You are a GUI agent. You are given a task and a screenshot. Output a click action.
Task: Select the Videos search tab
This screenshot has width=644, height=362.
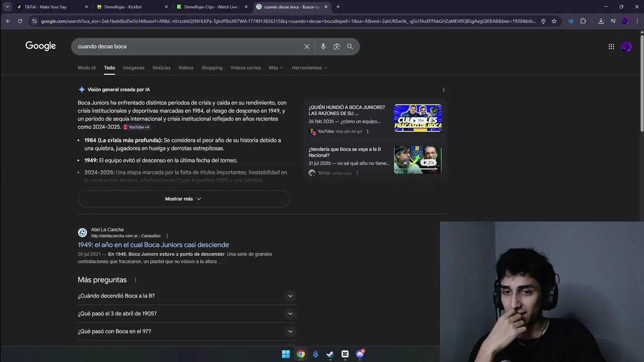pos(186,68)
